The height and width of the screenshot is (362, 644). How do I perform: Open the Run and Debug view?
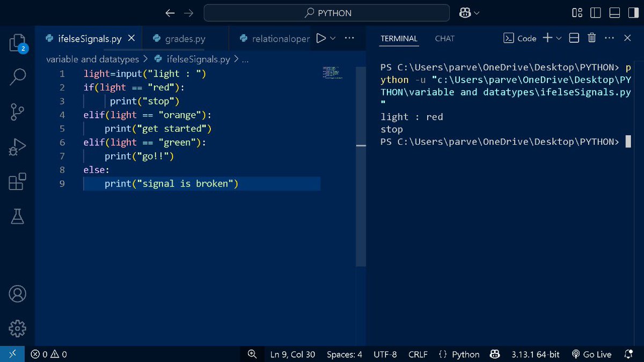click(x=18, y=147)
